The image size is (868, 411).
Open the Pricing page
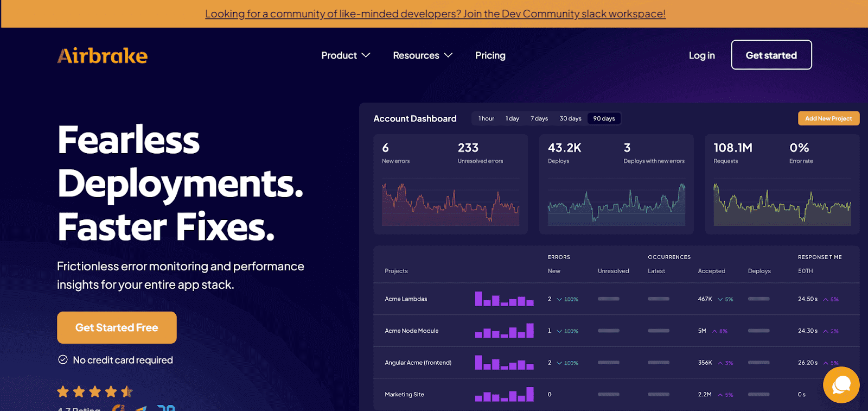(490, 55)
